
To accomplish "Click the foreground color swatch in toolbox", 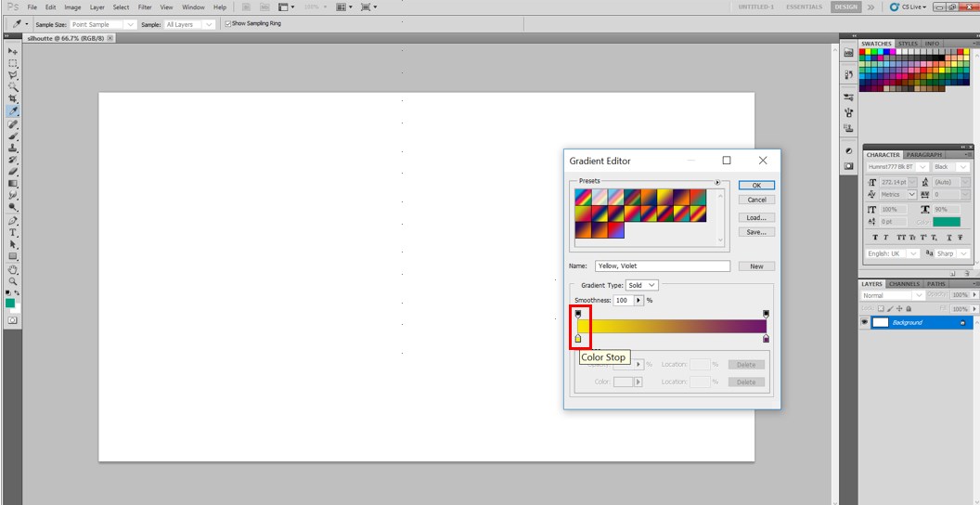I will (x=10, y=304).
